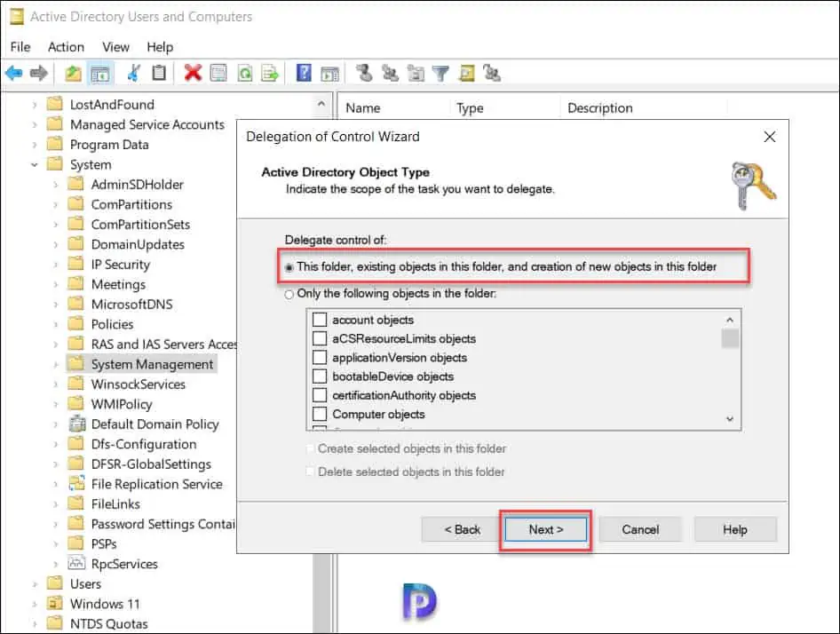This screenshot has width=840, height=634.
Task: Click the Create new user icon
Action: tap(364, 73)
